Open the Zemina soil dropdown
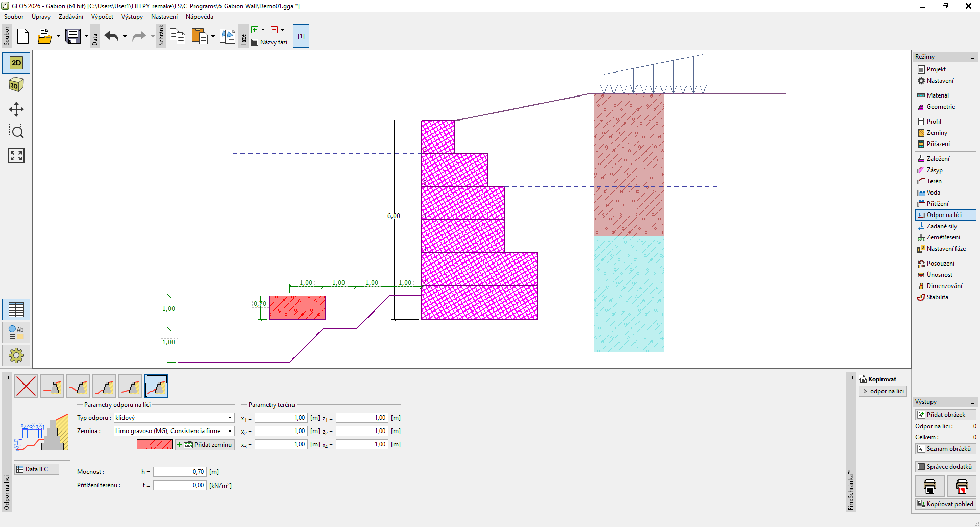Viewport: 980px width, 527px height. 230,431
